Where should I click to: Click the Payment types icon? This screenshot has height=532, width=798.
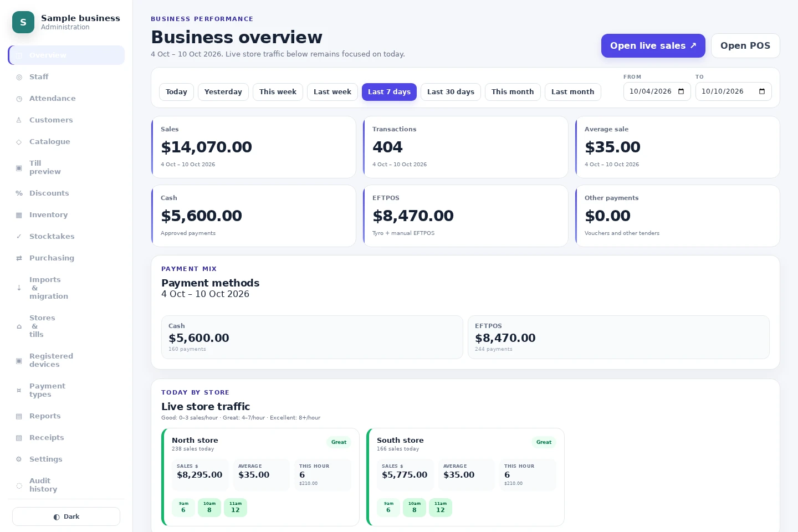click(19, 391)
